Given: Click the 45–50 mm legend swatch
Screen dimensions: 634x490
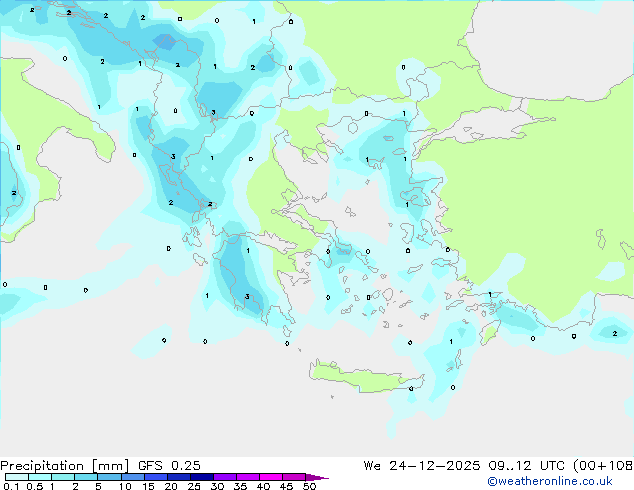Looking at the screenshot, I should click(294, 477).
